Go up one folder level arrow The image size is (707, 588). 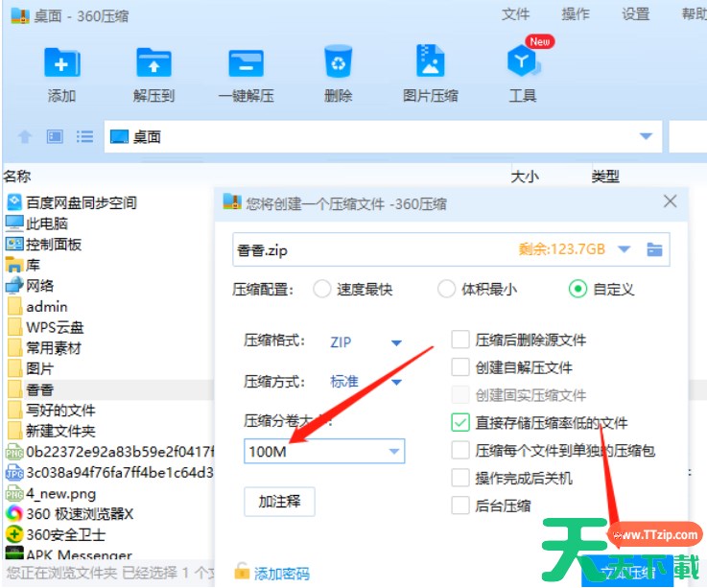coord(25,136)
